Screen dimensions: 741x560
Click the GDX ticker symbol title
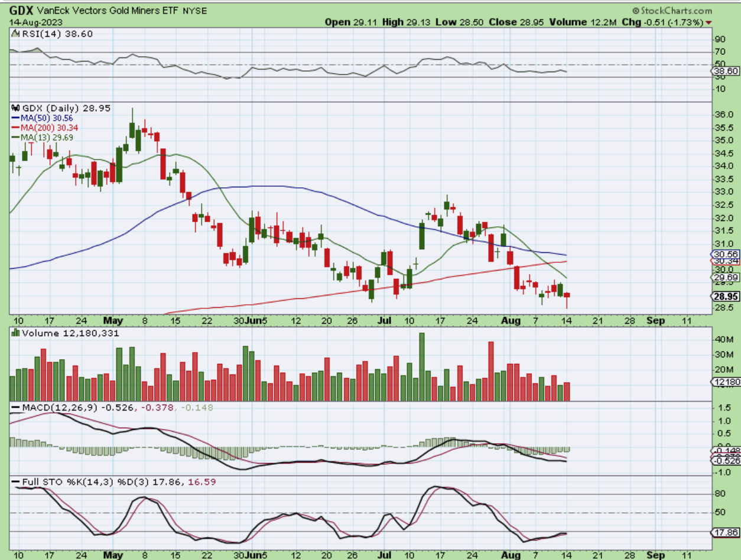tap(21, 11)
